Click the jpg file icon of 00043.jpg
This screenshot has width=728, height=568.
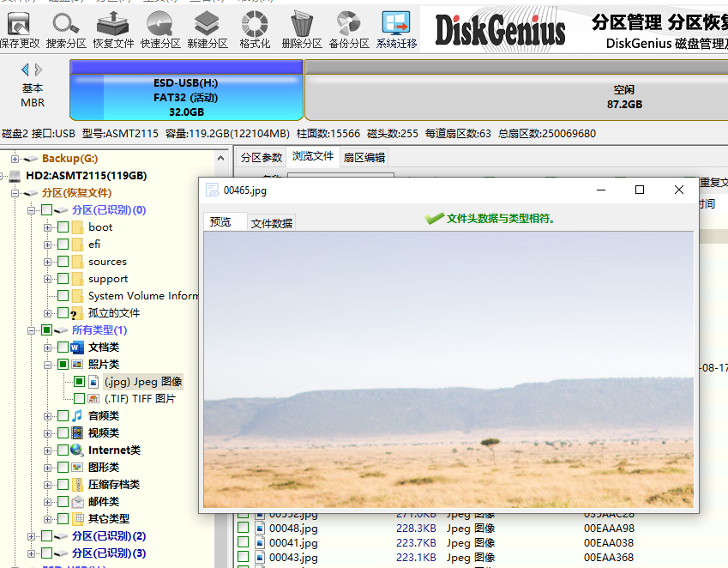pyautogui.click(x=260, y=558)
